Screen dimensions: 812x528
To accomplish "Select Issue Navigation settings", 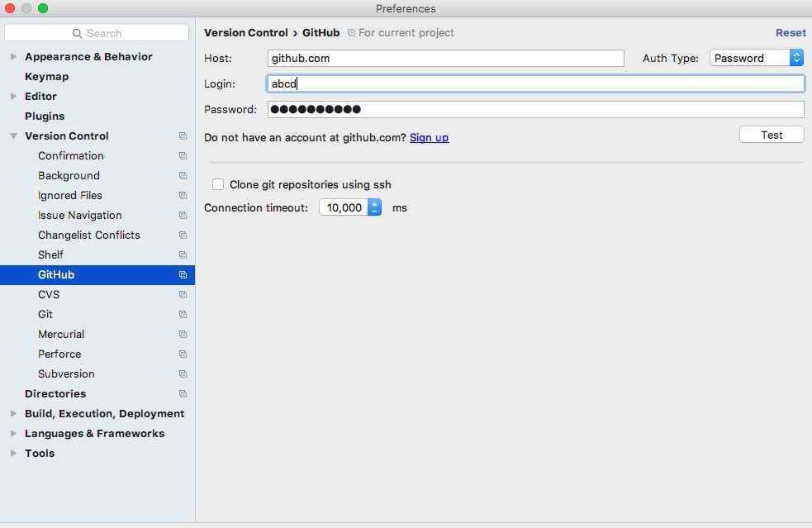I will 80,215.
